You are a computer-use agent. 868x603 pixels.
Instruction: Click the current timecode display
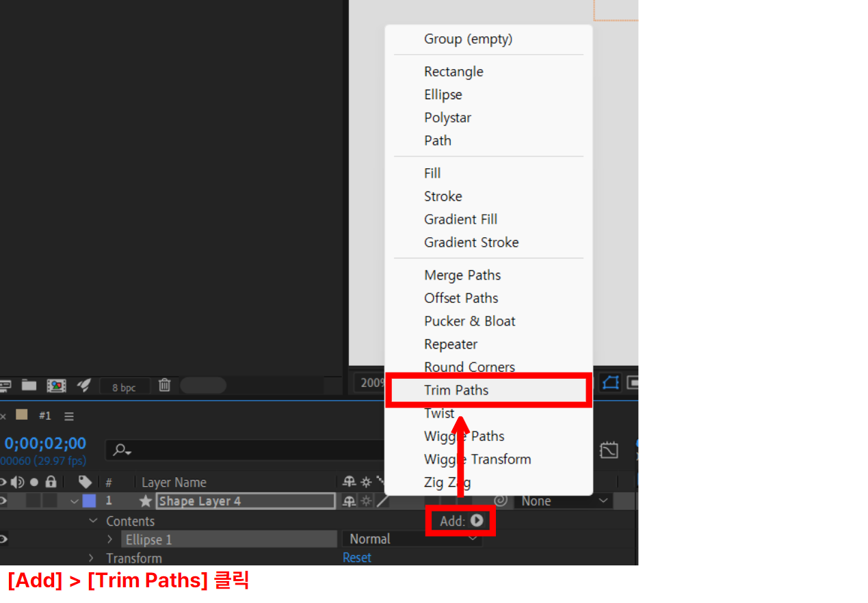click(44, 443)
